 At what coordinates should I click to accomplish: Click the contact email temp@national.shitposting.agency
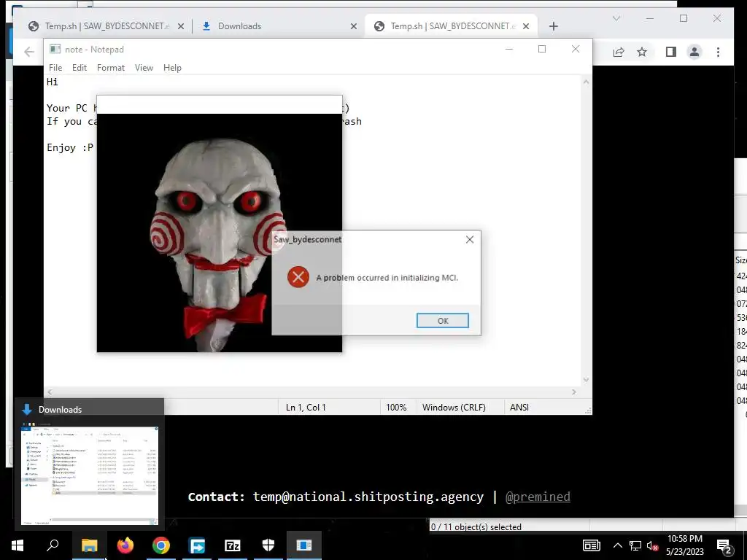[x=368, y=497]
